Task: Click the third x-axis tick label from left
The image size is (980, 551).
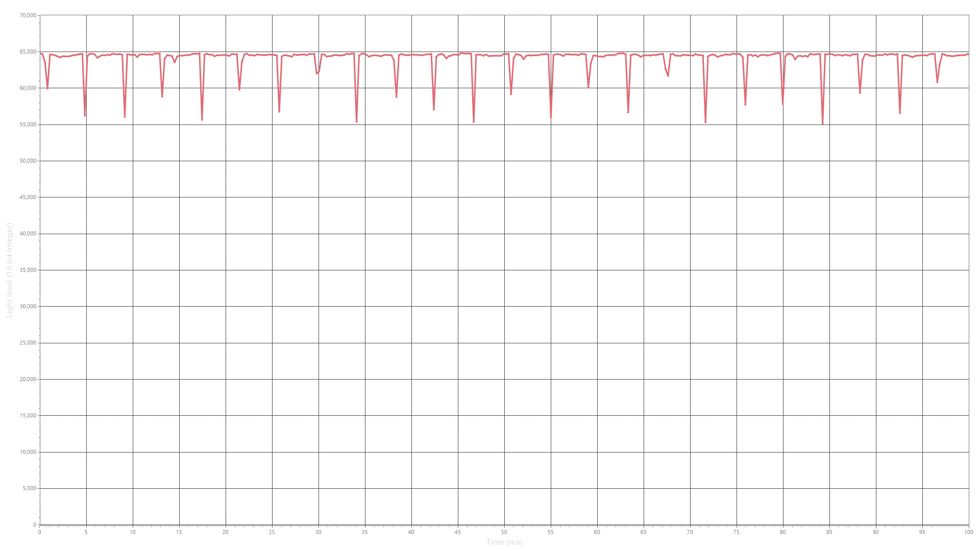Action: pyautogui.click(x=133, y=532)
